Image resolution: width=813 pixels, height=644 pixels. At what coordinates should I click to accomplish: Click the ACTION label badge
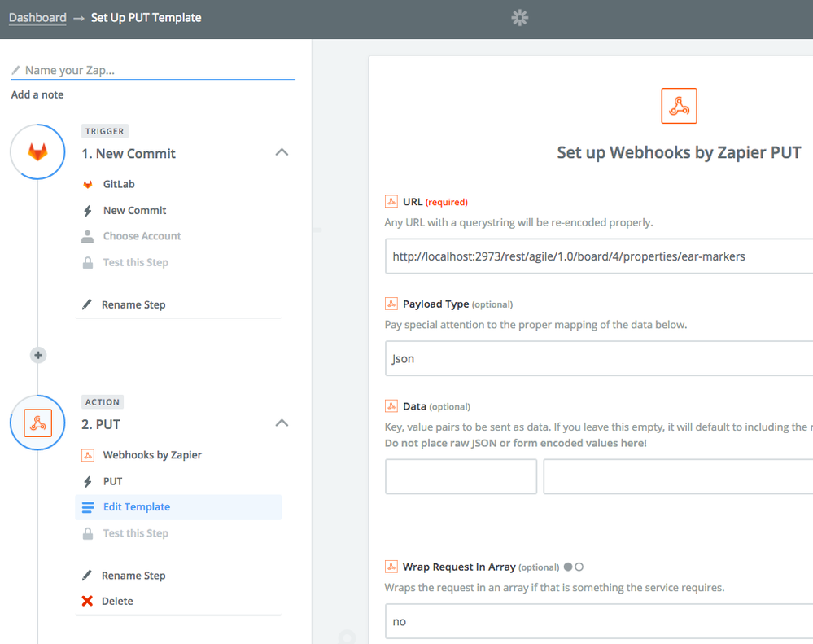coord(103,402)
